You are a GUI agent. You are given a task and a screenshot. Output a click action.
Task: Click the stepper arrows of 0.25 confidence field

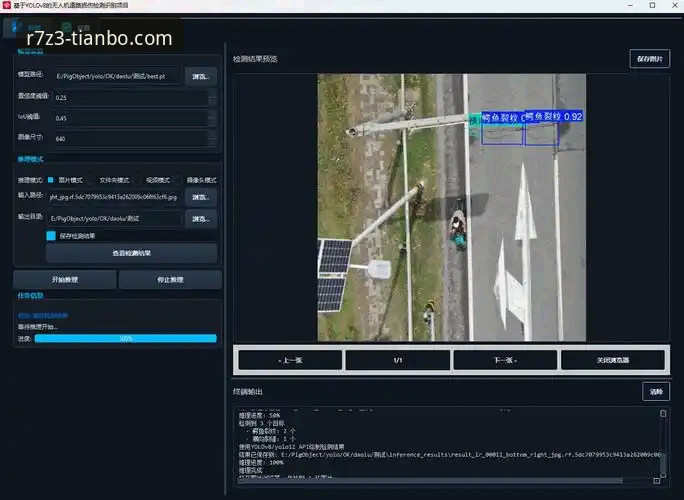pyautogui.click(x=212, y=97)
